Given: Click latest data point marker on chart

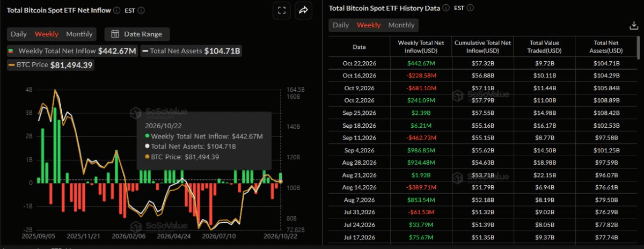Looking at the screenshot, I should [x=281, y=182].
